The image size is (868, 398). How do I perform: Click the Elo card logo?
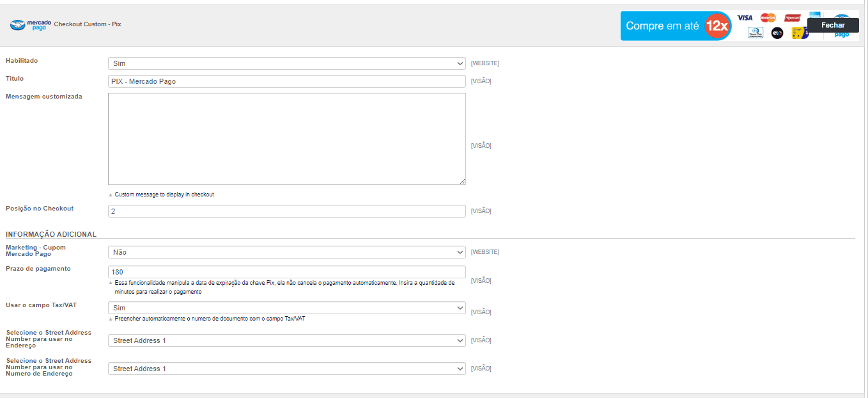point(777,33)
